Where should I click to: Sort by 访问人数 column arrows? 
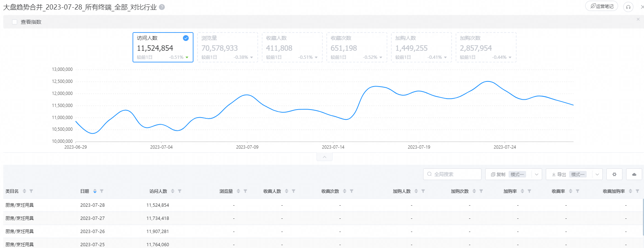pos(173,191)
